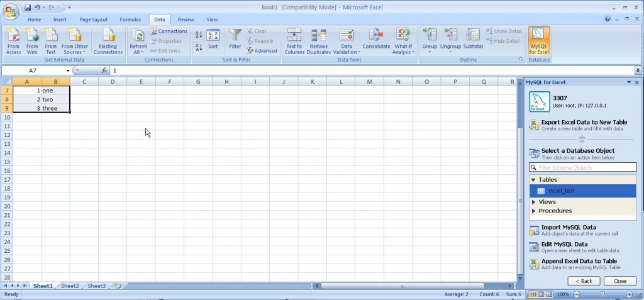Image resolution: width=644 pixels, height=300 pixels.
Task: Click Close button in MySQL pane
Action: pyautogui.click(x=619, y=281)
